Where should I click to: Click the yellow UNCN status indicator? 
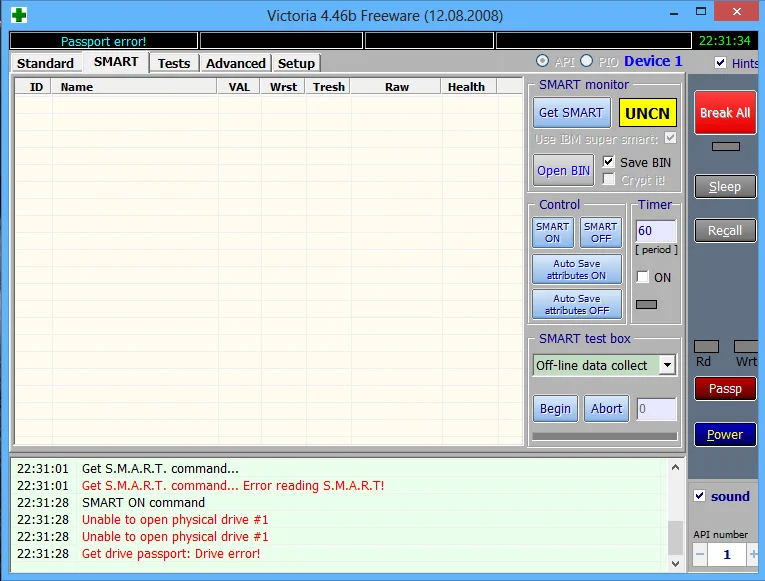pos(647,113)
